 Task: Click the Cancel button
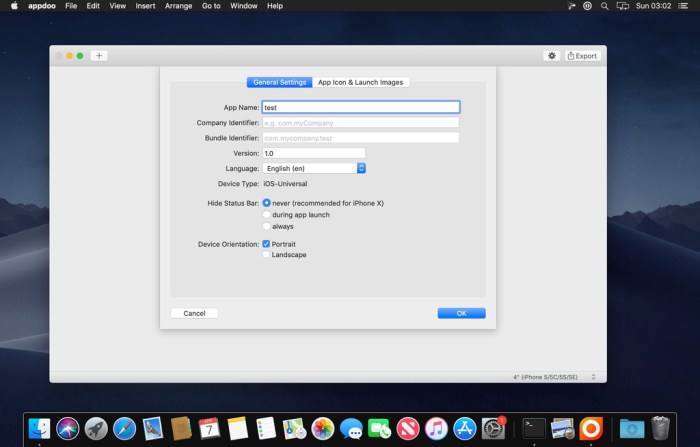194,313
